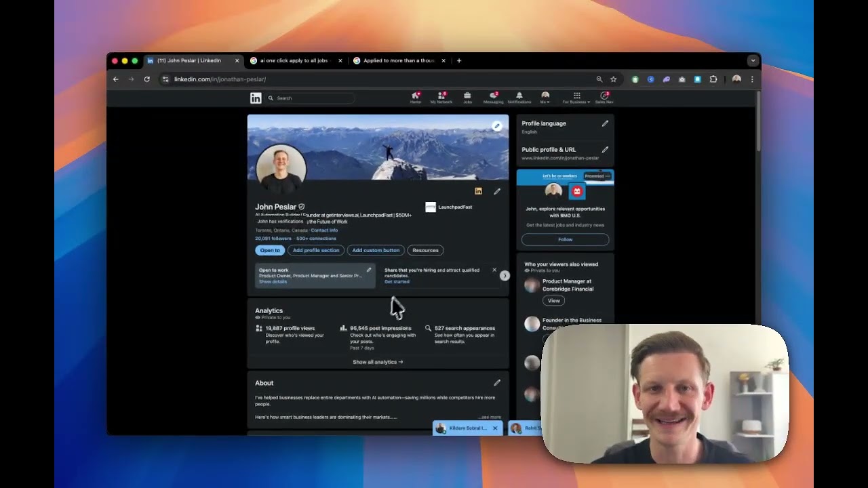Open the Sales Nav icon

(604, 98)
